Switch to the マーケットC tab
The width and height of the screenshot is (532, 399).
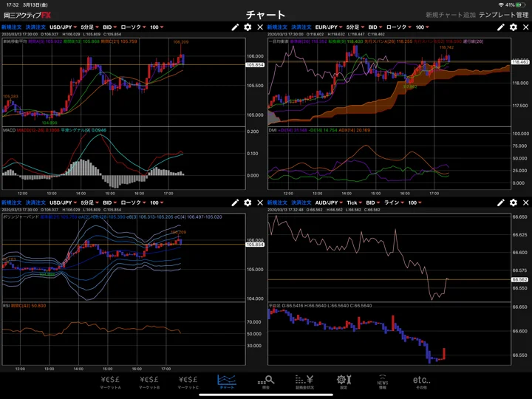tap(188, 382)
